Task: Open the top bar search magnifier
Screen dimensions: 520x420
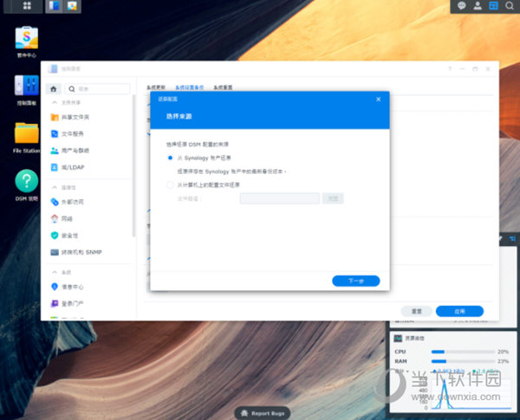Action: coord(510,6)
